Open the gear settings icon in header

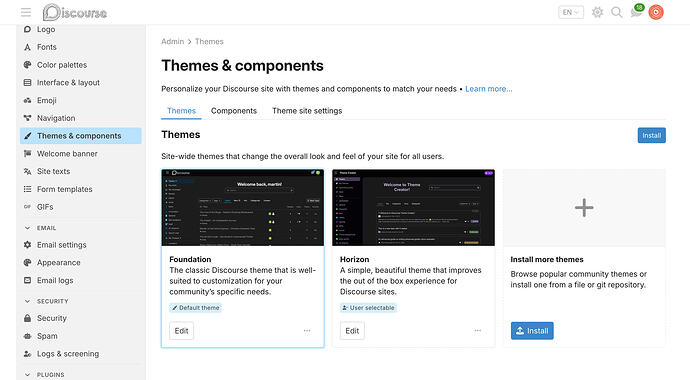597,12
